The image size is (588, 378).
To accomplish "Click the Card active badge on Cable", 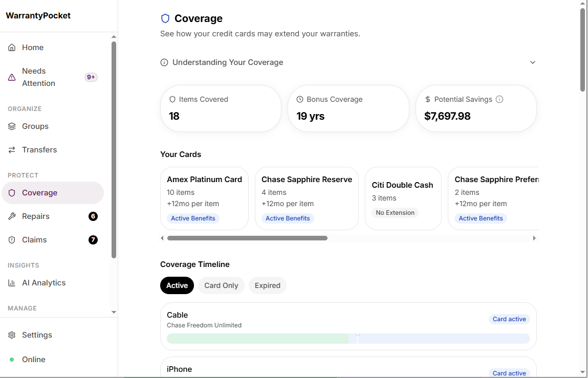I will click(x=509, y=319).
